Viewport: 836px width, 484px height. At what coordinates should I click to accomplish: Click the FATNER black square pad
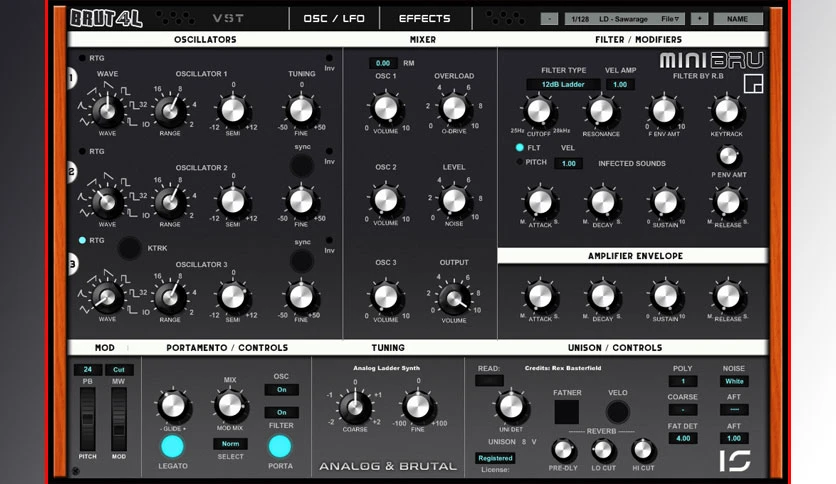(566, 412)
